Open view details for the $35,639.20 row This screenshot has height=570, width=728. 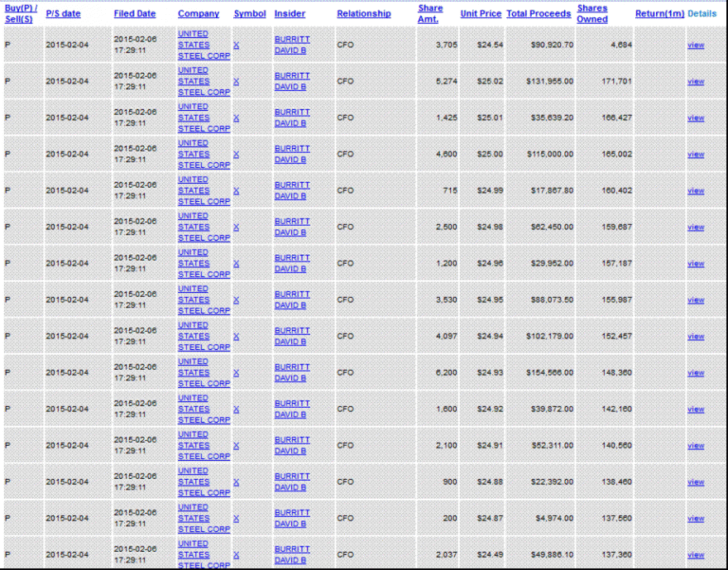point(696,118)
